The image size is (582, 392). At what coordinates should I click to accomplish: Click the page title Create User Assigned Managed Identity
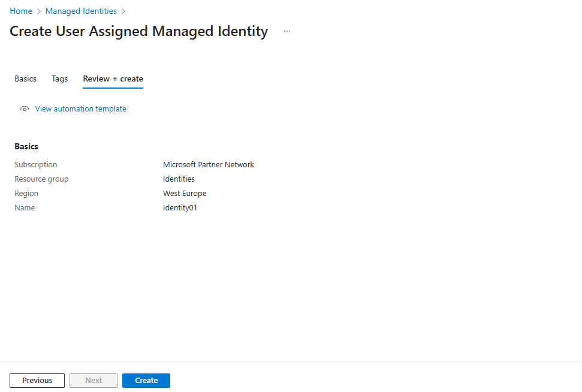tap(139, 31)
